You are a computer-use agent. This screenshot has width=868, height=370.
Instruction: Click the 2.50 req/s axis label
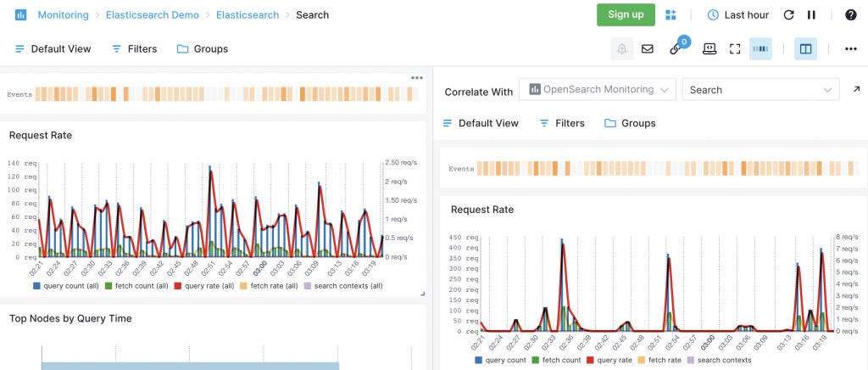tap(401, 163)
